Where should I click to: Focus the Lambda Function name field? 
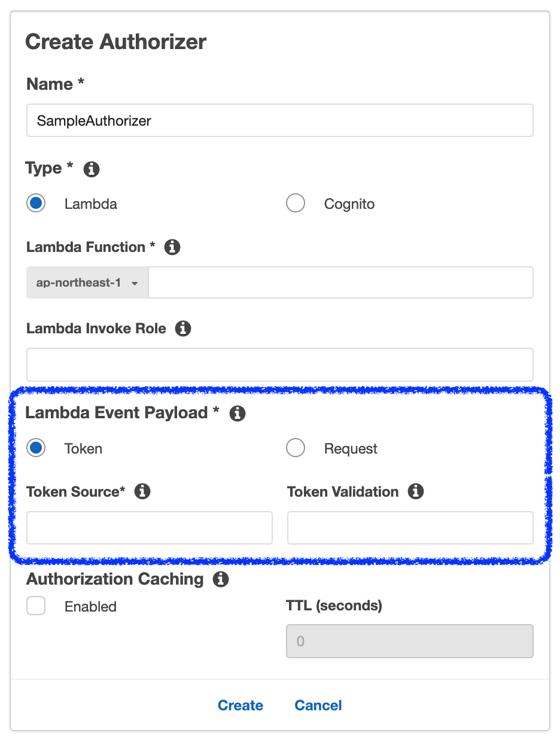point(340,282)
